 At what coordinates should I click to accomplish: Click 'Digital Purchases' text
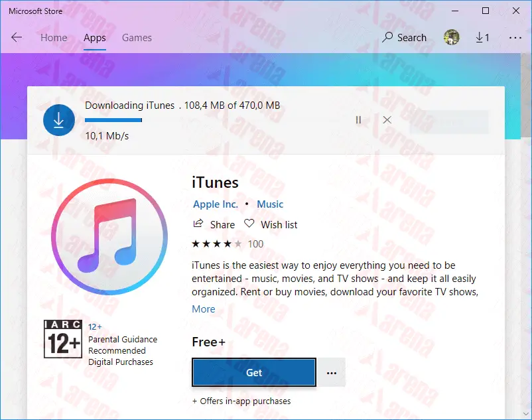(121, 362)
